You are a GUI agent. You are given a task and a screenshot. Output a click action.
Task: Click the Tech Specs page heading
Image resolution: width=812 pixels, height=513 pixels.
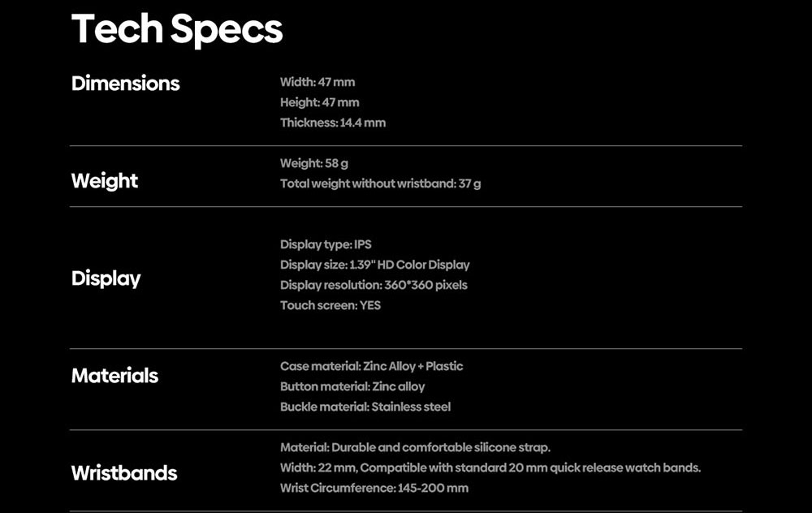177,30
